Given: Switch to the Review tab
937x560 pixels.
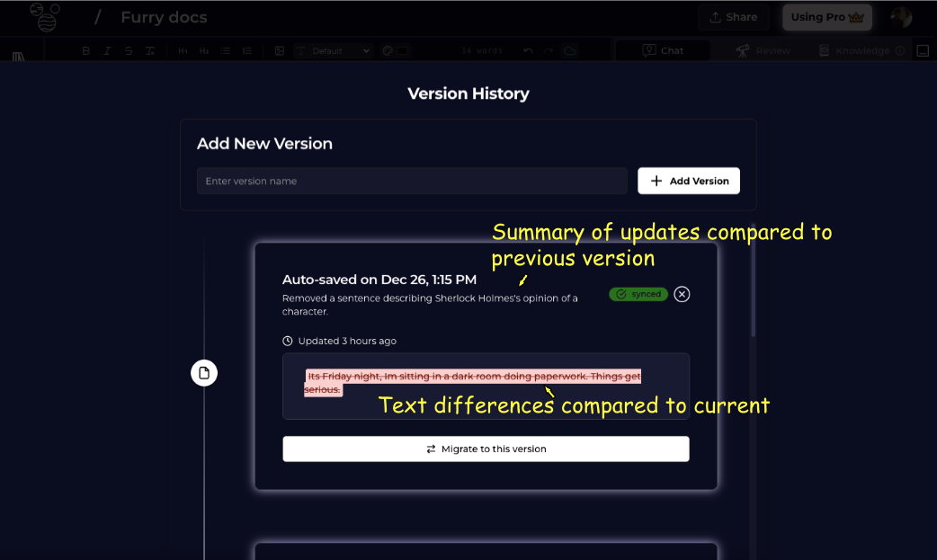Looking at the screenshot, I should pyautogui.click(x=763, y=51).
